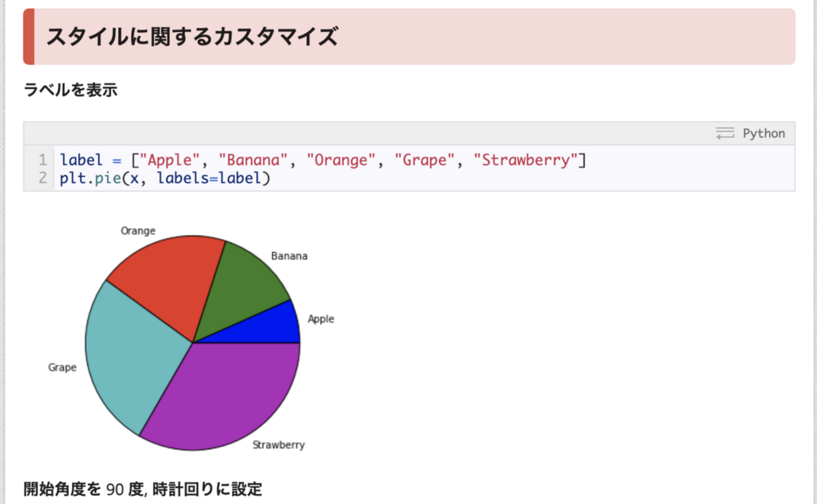Image resolution: width=817 pixels, height=504 pixels.
Task: Click the label variable on the first code line
Action: [x=81, y=160]
